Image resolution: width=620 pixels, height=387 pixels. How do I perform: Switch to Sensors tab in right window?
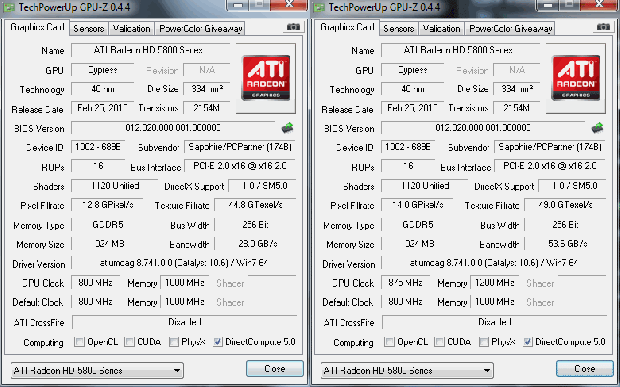tap(399, 28)
